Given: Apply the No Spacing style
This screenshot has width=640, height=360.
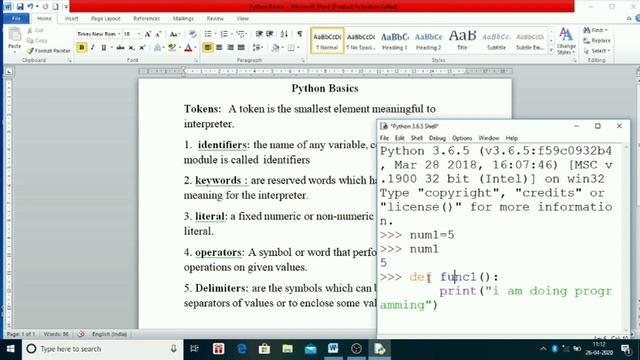Looking at the screenshot, I should coord(361,41).
